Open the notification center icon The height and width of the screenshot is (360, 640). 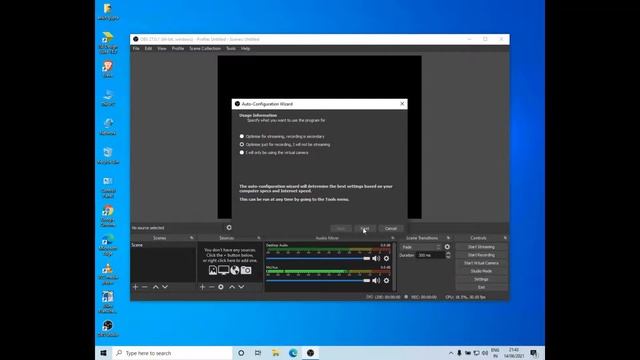tap(533, 353)
